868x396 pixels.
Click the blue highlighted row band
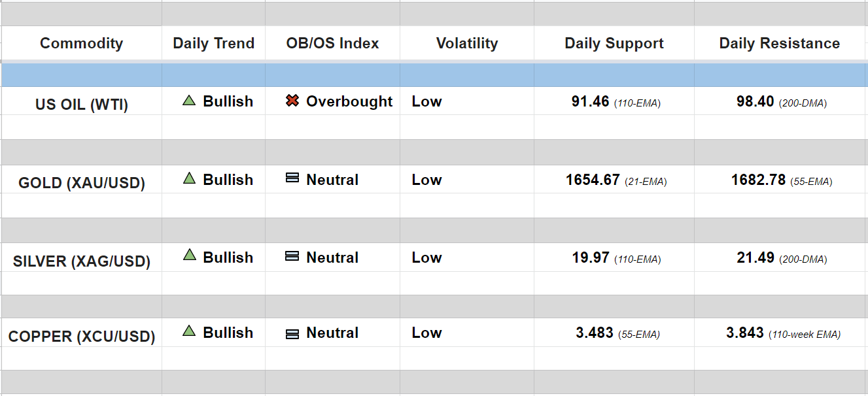[x=434, y=75]
